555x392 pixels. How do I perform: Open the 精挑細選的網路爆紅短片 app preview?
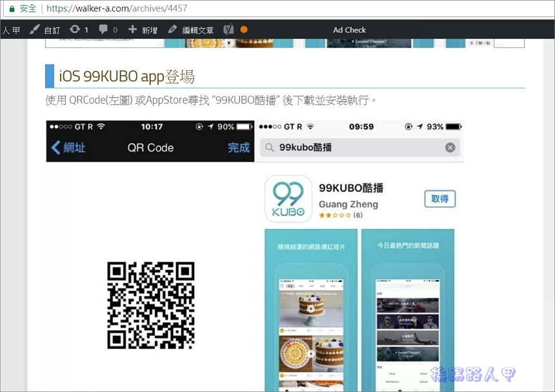tap(311, 310)
